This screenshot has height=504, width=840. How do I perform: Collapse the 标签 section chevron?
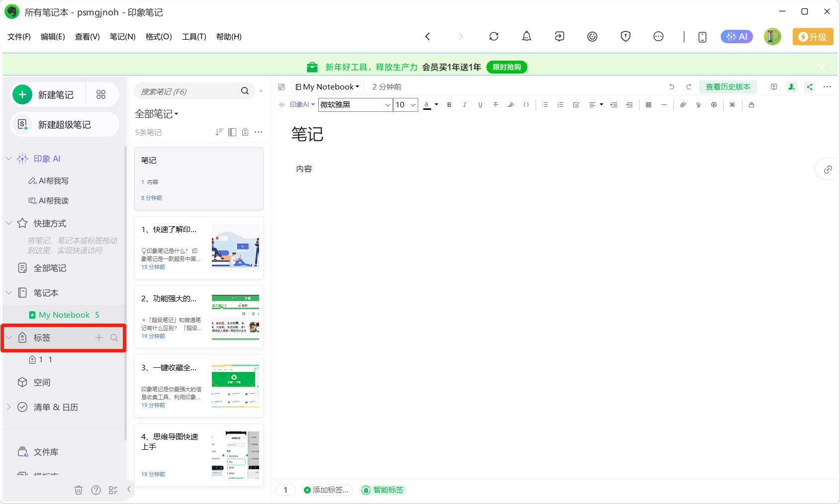[8, 337]
